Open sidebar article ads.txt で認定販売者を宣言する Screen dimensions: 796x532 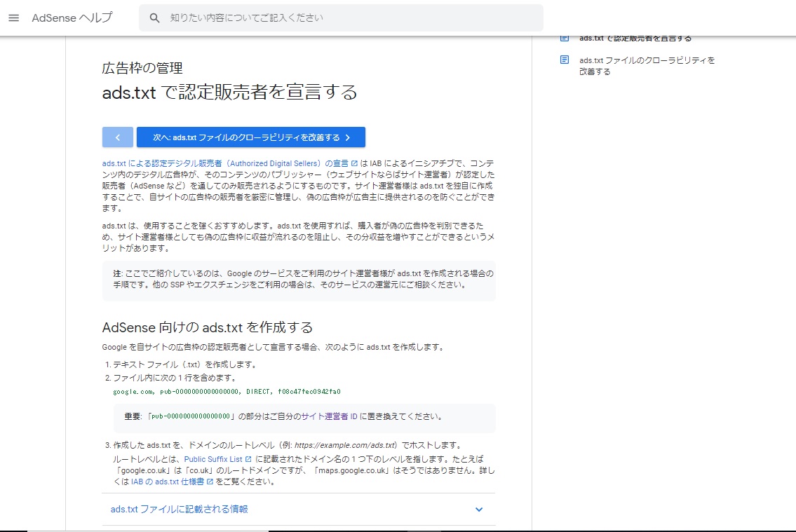tap(635, 38)
